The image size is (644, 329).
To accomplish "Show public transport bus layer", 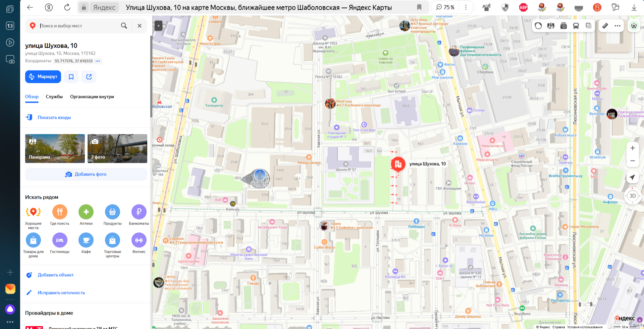I will [576, 26].
